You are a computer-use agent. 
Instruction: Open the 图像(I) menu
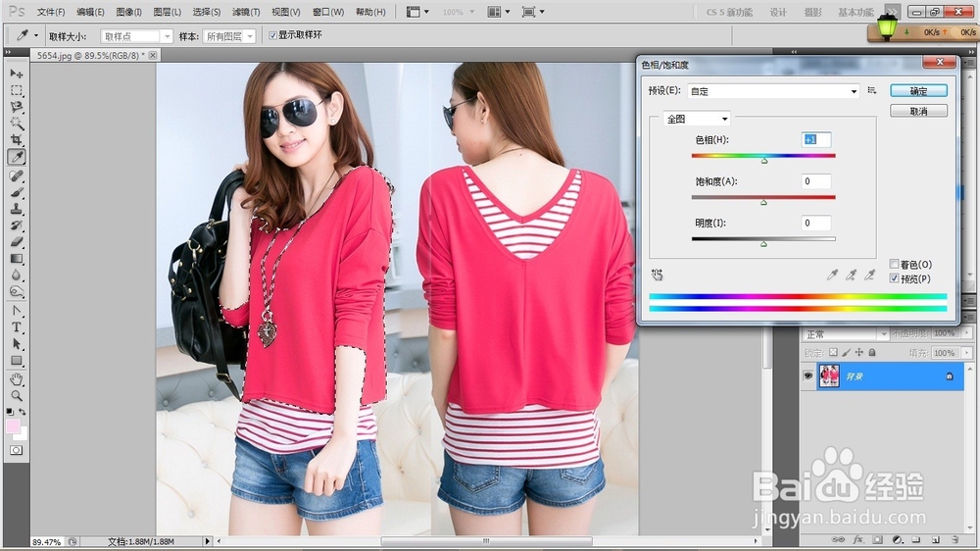(128, 12)
